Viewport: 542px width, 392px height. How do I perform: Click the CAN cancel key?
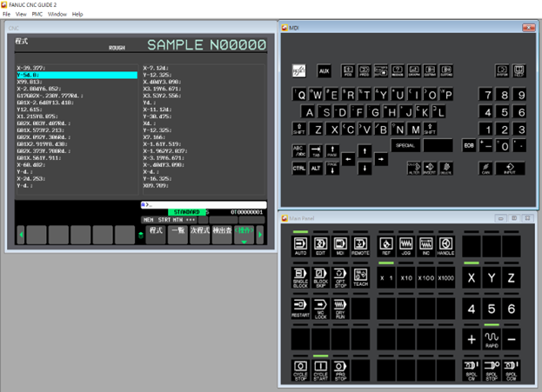coord(486,169)
